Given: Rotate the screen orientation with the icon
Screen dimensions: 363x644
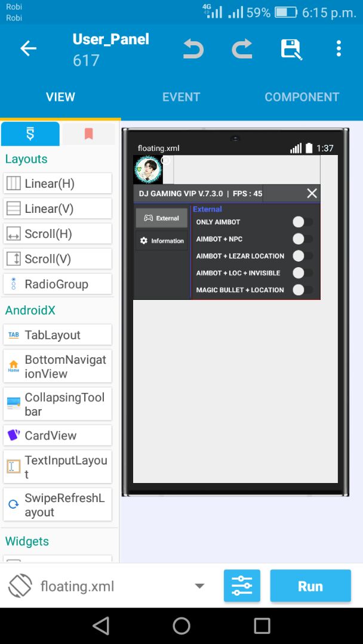Looking at the screenshot, I should click(x=20, y=586).
